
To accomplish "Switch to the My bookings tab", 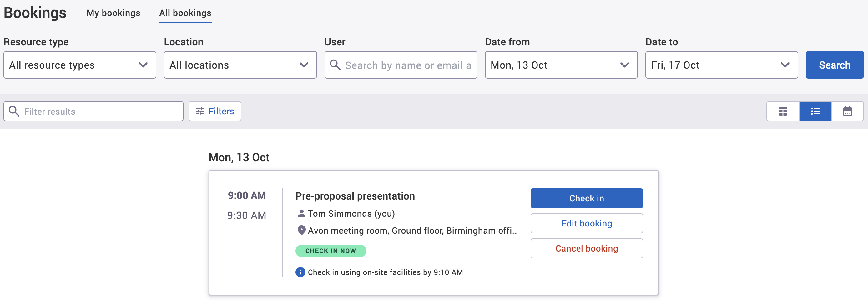I will pyautogui.click(x=113, y=13).
